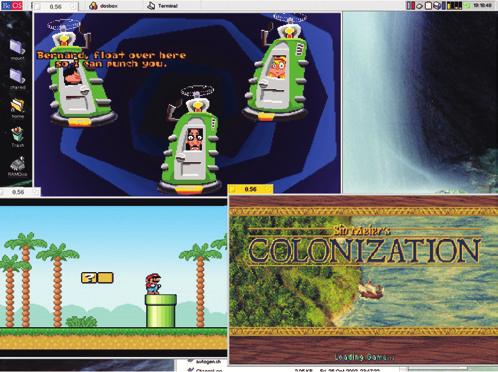Click the 'Loading Game...' text in Colonization
This screenshot has height=372, width=498.
tap(364, 357)
